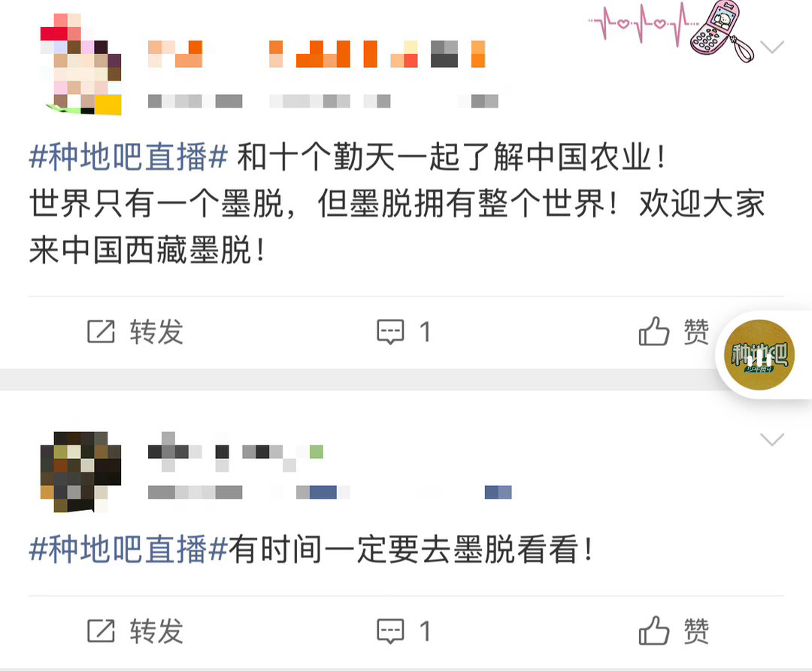Open #种地吧直播# hashtag in second post
This screenshot has height=671, width=812.
click(x=129, y=549)
